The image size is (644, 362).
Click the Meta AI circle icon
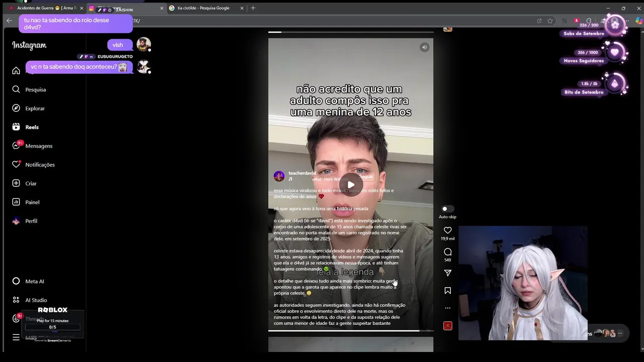(x=16, y=281)
